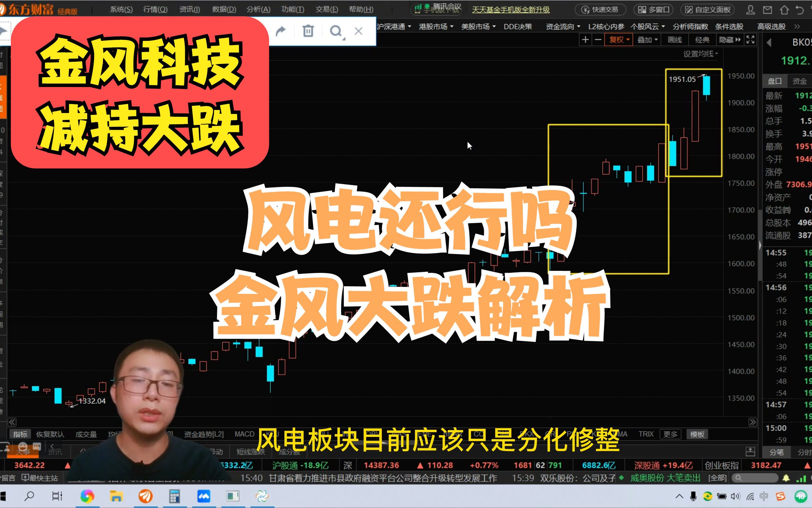Expand the 个股风云 dropdown
Viewport: 812px width, 508px height.
click(x=648, y=27)
